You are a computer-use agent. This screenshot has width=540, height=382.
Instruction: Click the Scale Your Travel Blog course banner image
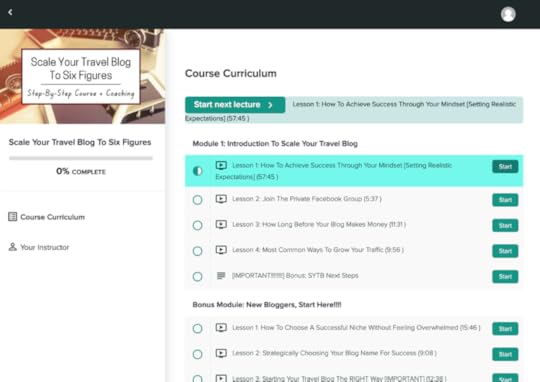(x=82, y=76)
